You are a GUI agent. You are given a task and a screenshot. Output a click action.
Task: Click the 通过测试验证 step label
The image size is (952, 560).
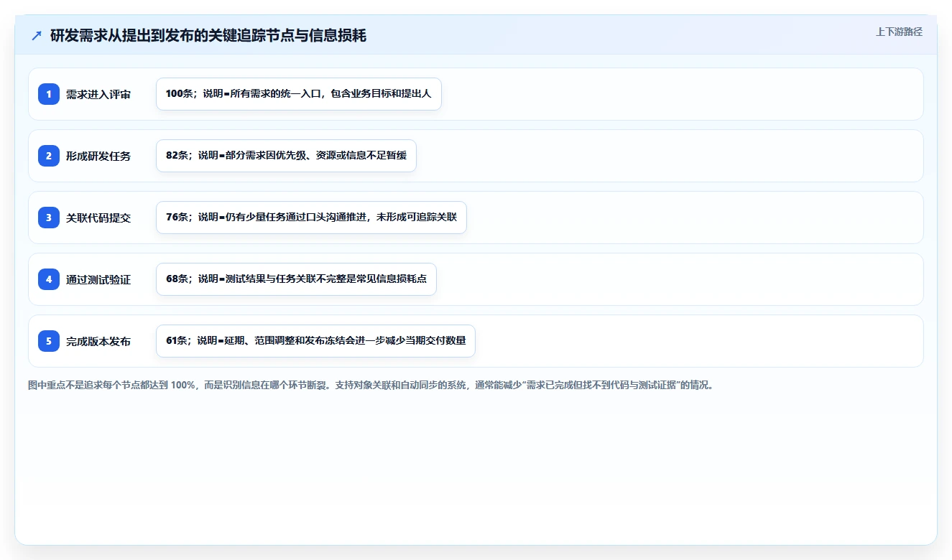click(x=98, y=279)
